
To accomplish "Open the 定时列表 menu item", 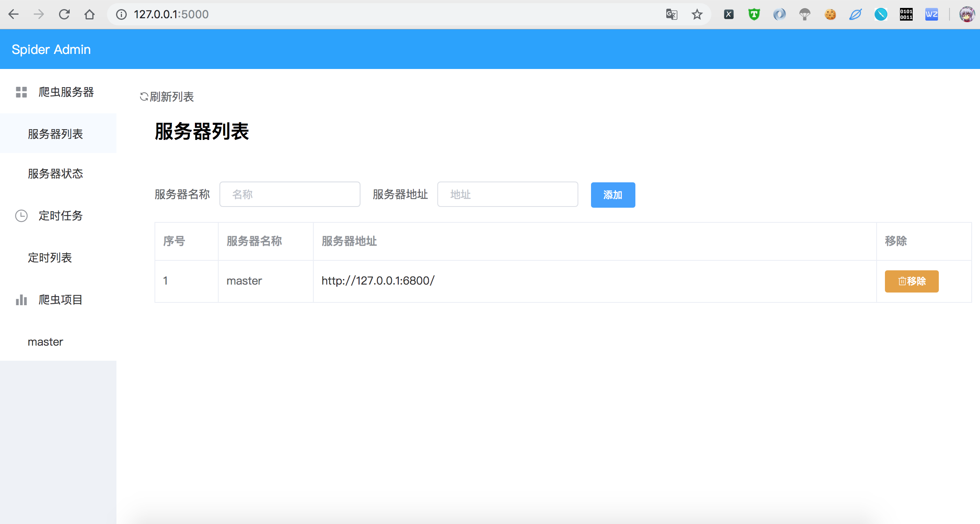I will coord(50,258).
